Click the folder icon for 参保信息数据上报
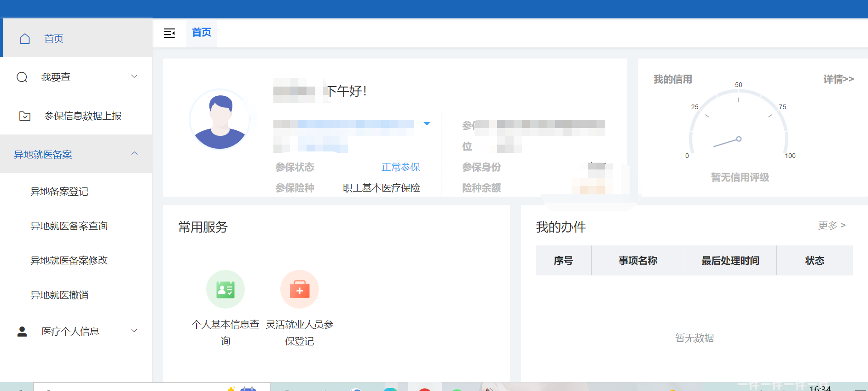 [25, 116]
